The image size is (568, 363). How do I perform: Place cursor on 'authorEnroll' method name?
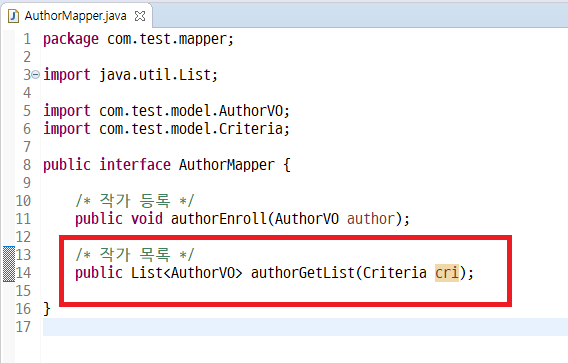tap(219, 219)
